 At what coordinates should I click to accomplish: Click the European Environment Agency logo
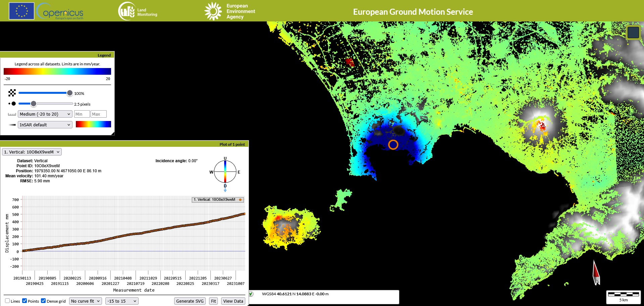click(230, 11)
